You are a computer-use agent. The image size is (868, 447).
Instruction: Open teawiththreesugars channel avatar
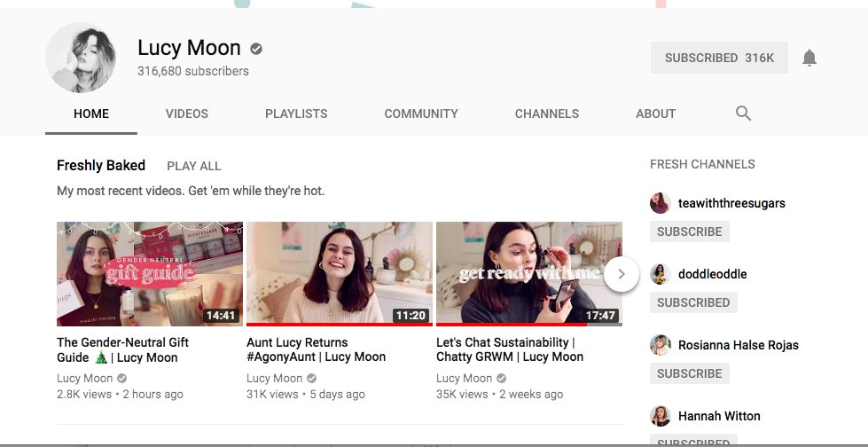(660, 203)
